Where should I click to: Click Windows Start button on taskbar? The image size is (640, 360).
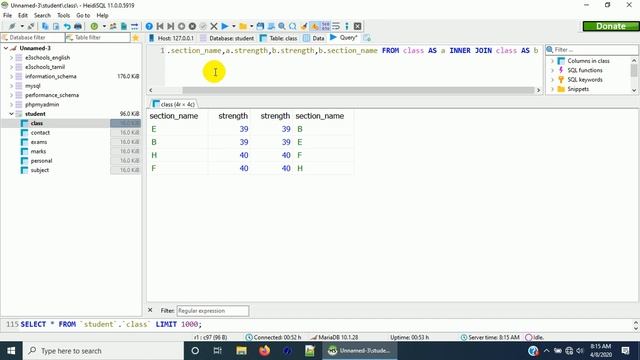(11, 351)
